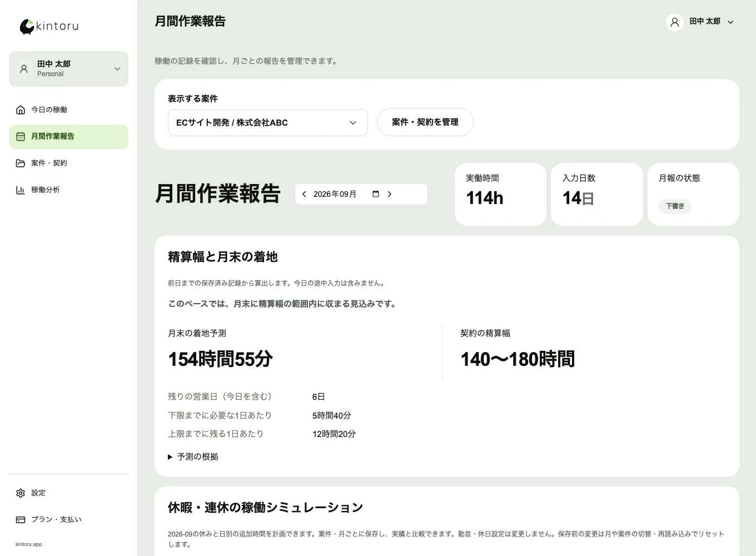Open 田中 太郎 header account chevron
This screenshot has width=756, height=556.
(x=730, y=22)
